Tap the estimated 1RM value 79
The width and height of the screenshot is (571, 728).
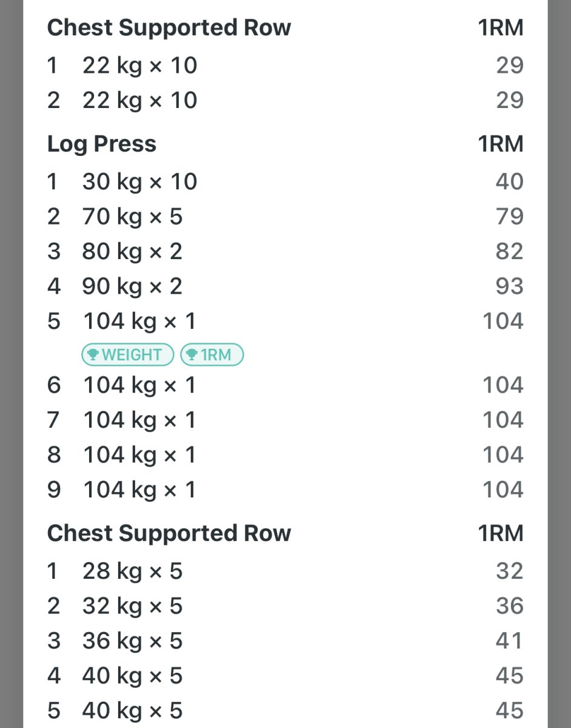(x=509, y=217)
